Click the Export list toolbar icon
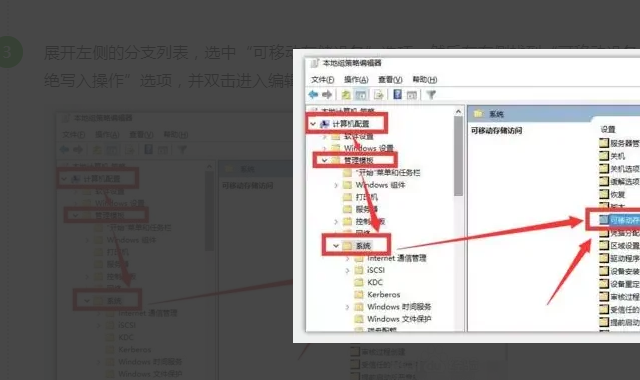The height and width of the screenshot is (380, 640). click(379, 95)
